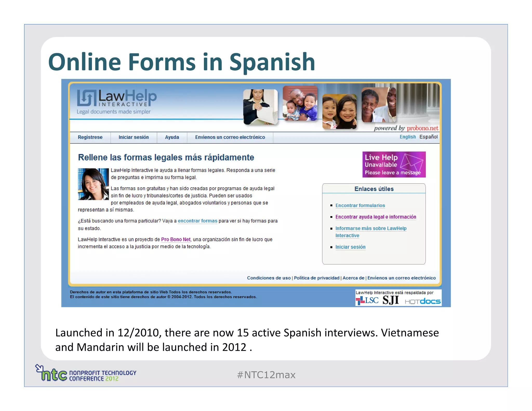Click header photo of father with children

click(300, 103)
